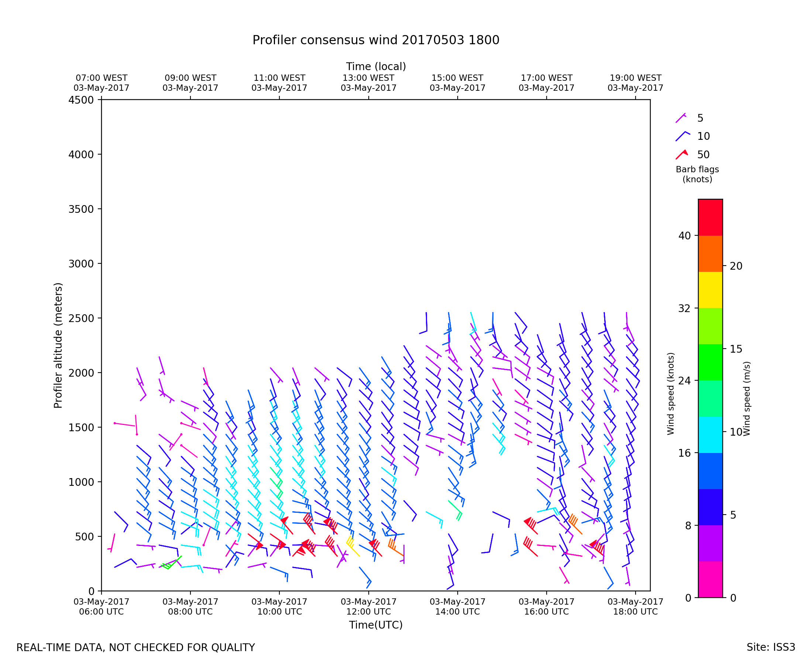Click the red 50-knot barb legend icon
The height and width of the screenshot is (664, 812).
681,155
